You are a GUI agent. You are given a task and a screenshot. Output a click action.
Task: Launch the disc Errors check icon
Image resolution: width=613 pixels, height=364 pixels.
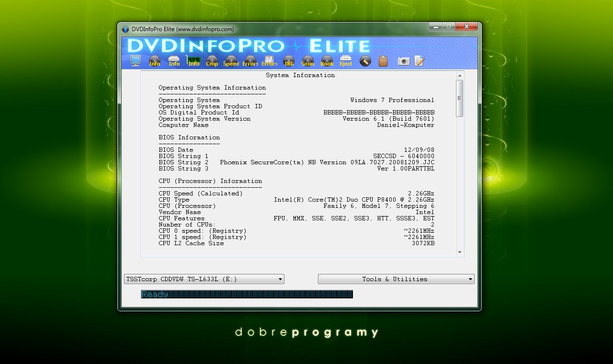(250, 61)
